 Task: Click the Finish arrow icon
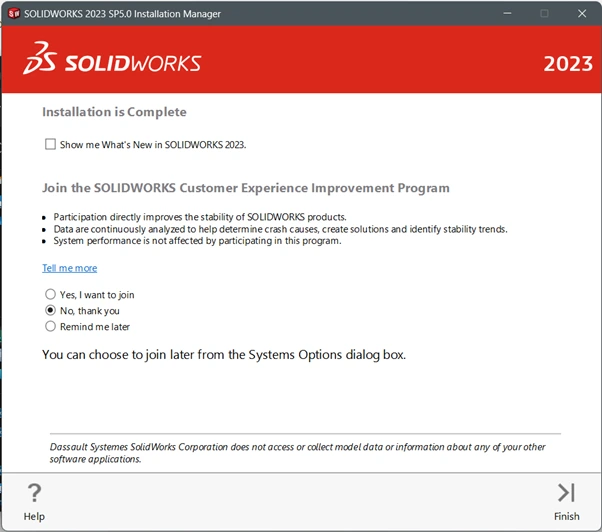click(566, 493)
